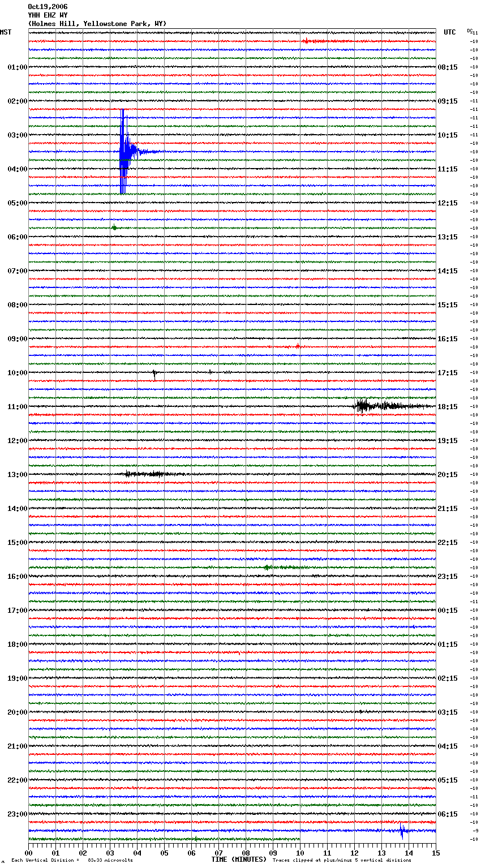Click minute 14 on the bottom axis
Viewport: 481px width, 868px height.
point(409,853)
